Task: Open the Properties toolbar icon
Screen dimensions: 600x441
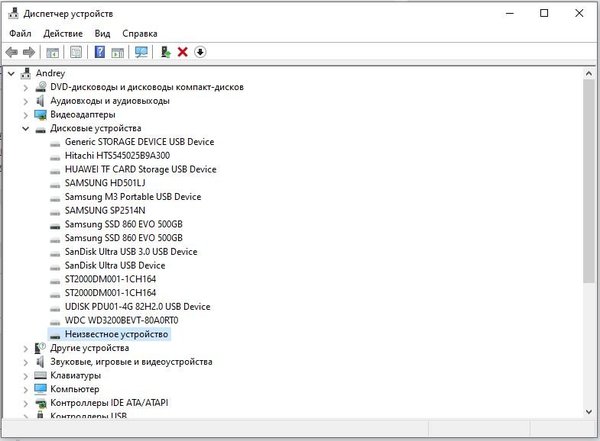Action: (76, 52)
